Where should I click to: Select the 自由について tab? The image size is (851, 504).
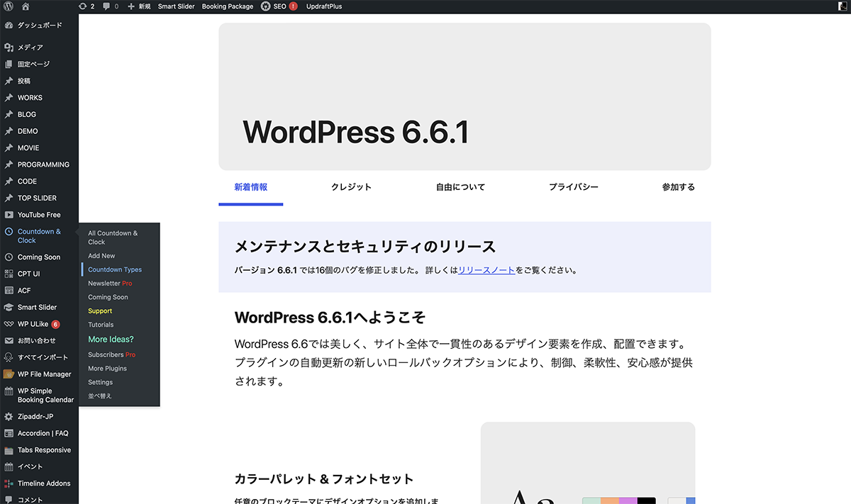[460, 187]
